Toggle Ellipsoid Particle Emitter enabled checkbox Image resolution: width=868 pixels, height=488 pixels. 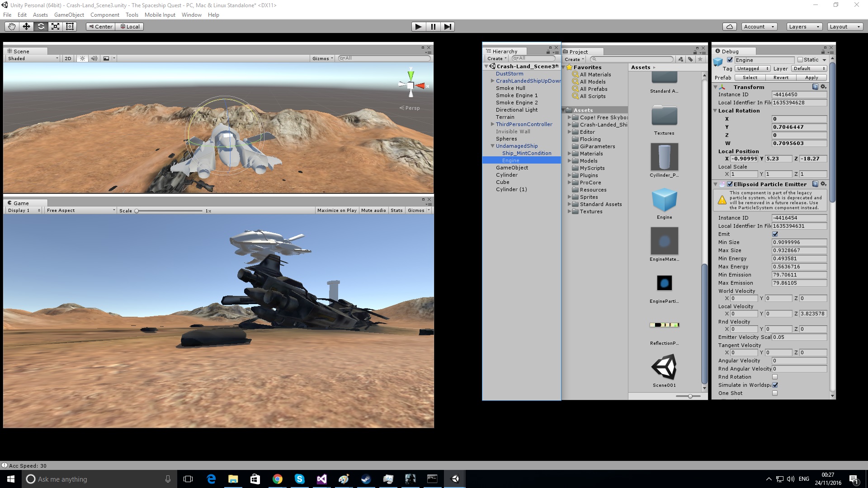tap(730, 184)
